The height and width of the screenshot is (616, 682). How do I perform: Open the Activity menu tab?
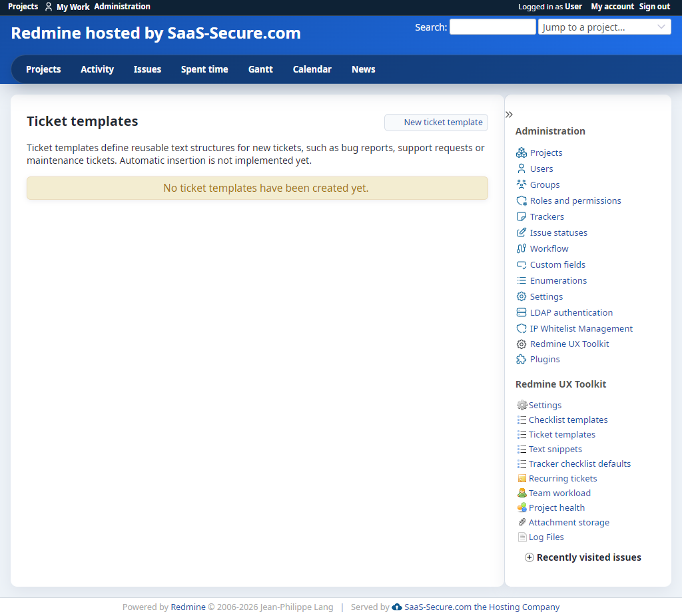tap(97, 69)
